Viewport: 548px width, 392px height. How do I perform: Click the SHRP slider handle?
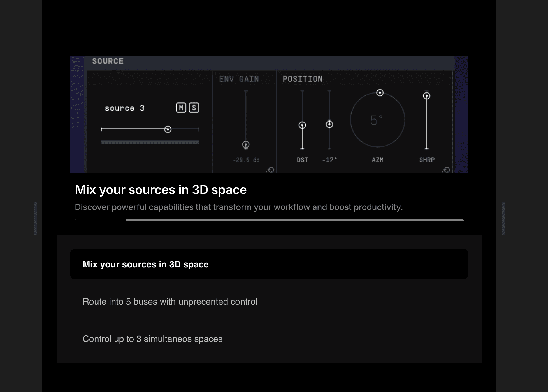(426, 96)
